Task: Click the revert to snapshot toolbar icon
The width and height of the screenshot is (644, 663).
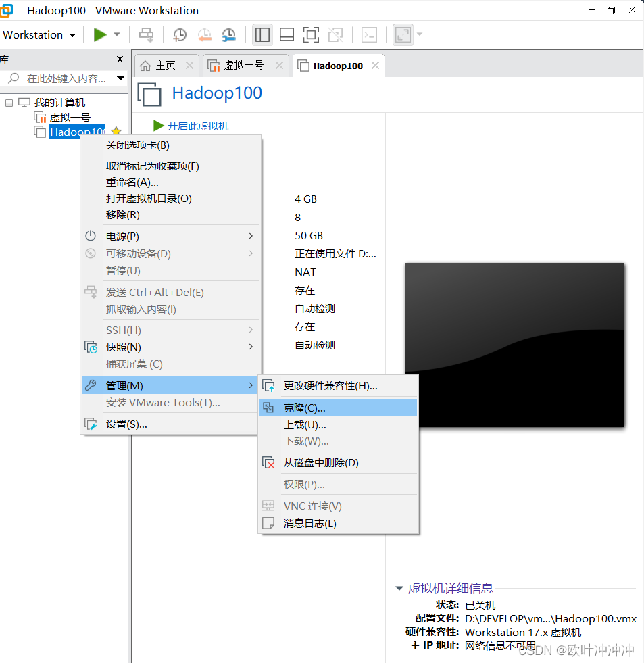Action: pos(205,34)
